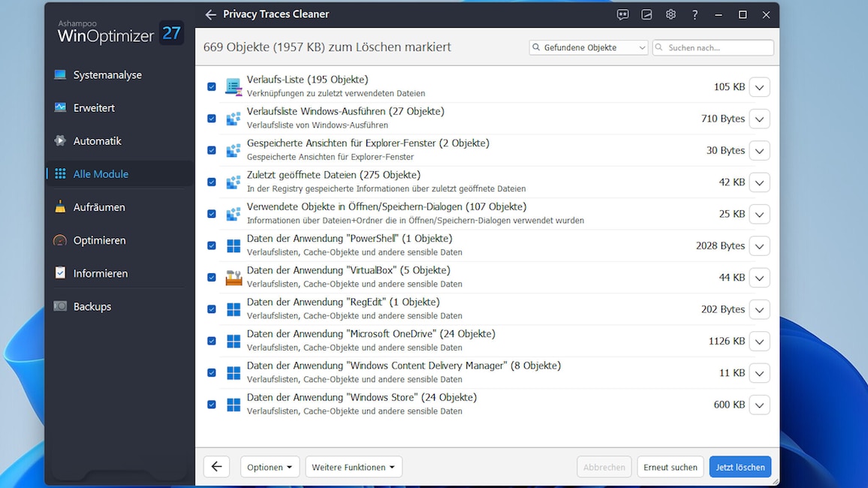Click Microsoft OneDrive row icon
Viewport: 868px width, 488px height.
[234, 341]
